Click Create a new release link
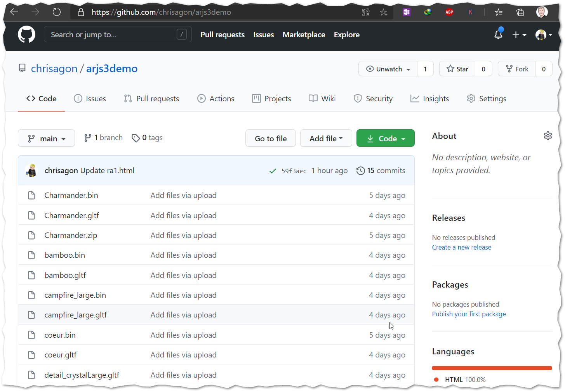The height and width of the screenshot is (392, 565). click(462, 247)
